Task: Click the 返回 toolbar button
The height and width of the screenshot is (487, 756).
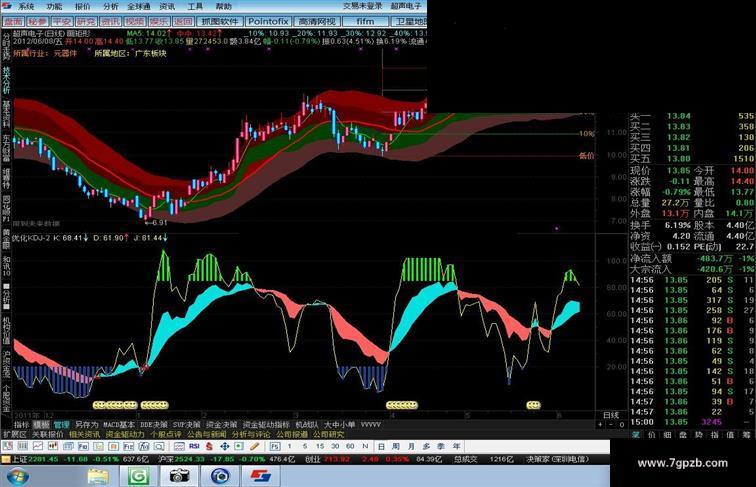Action: coord(183,22)
